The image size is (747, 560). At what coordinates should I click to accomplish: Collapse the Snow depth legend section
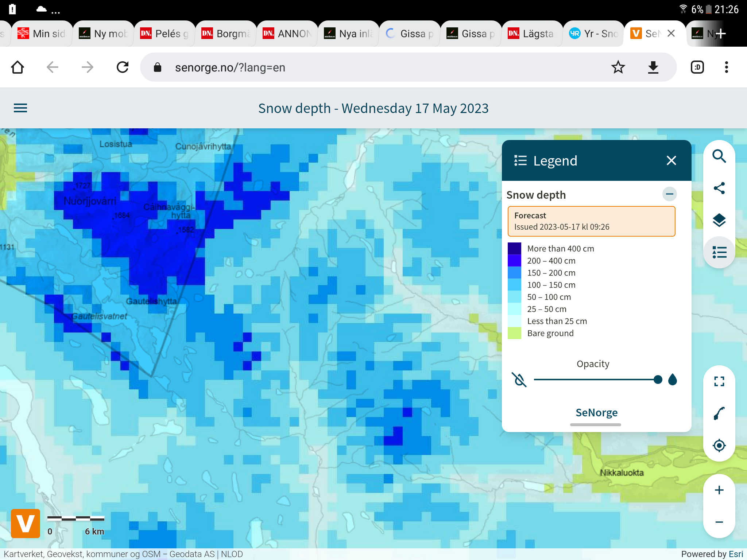(669, 194)
